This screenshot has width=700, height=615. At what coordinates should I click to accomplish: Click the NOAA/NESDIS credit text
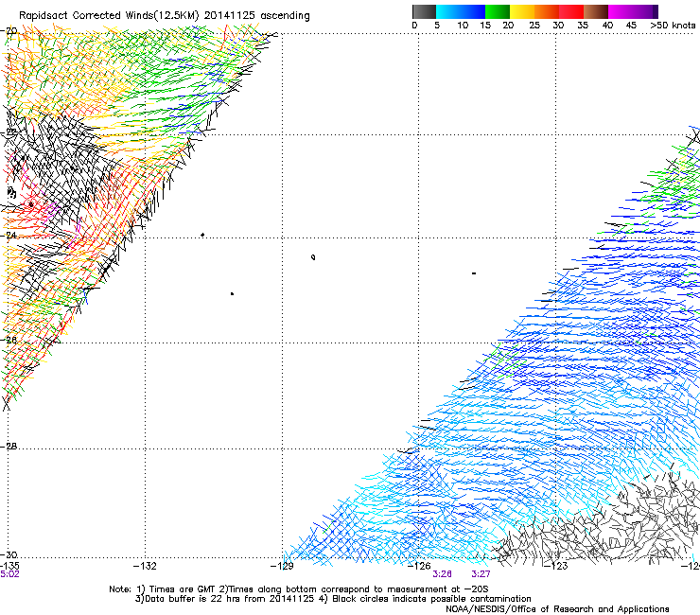pyautogui.click(x=557, y=609)
